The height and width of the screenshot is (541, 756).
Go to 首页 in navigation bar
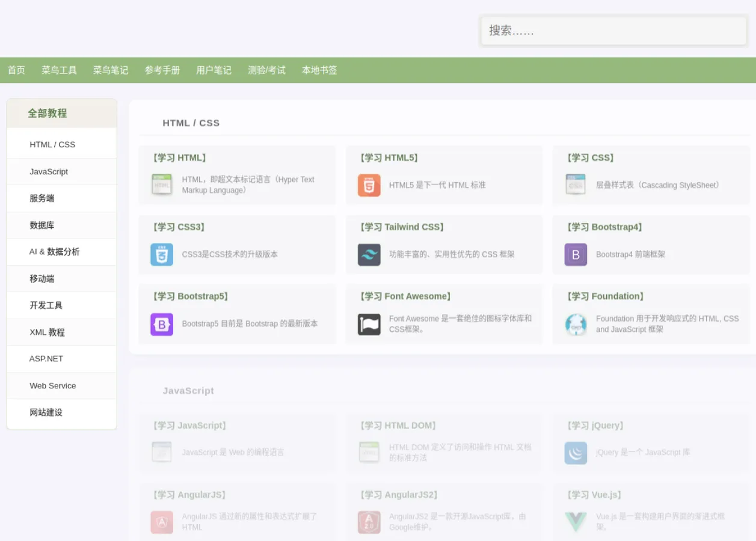coord(16,70)
